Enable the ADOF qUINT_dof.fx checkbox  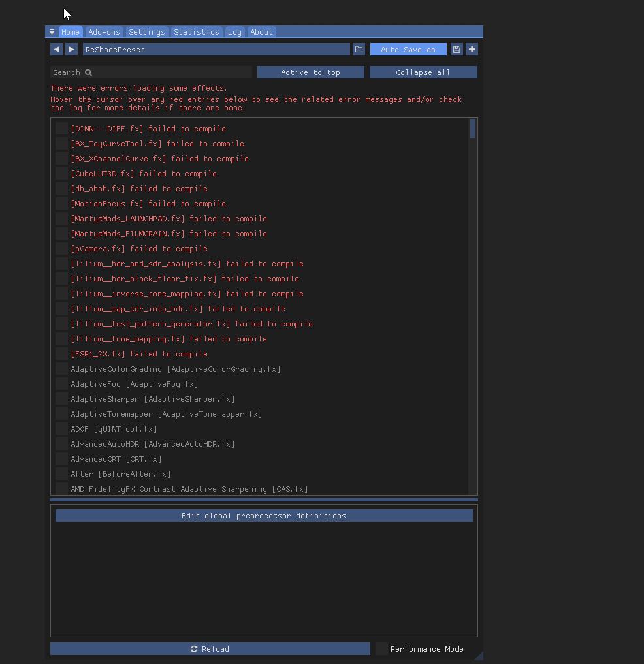(x=62, y=429)
